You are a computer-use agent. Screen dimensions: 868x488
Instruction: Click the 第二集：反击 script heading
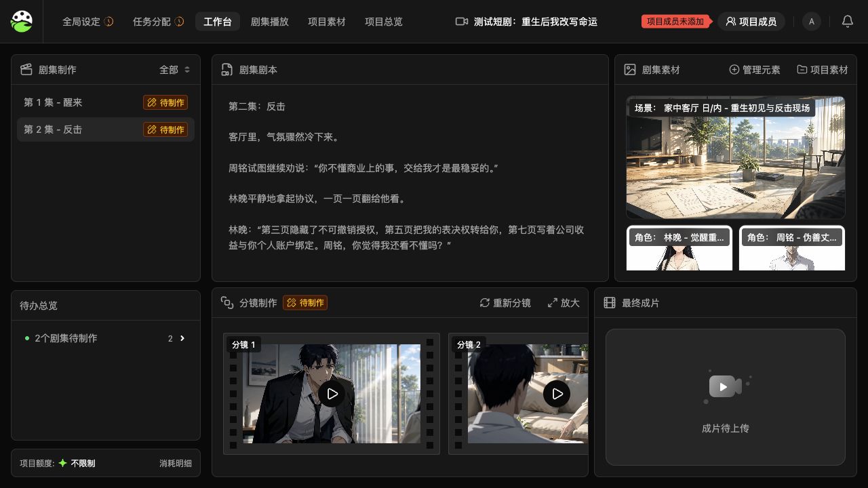(x=257, y=106)
